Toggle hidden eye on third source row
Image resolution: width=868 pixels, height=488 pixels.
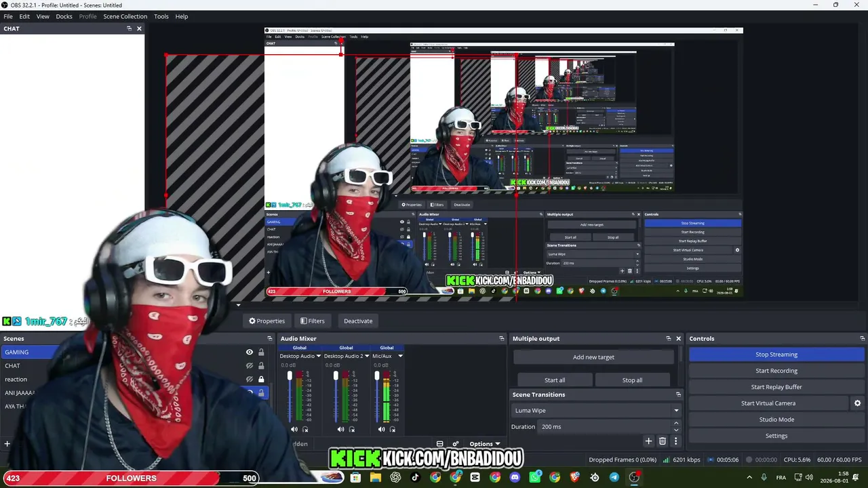point(250,379)
